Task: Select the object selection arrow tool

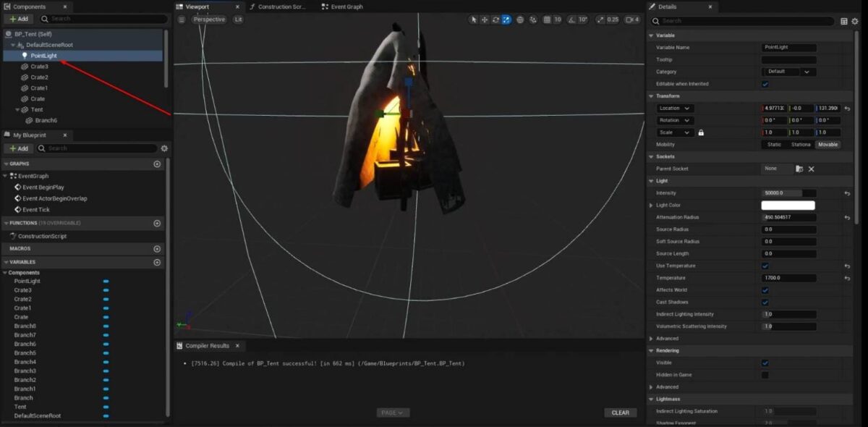Action: coord(474,20)
